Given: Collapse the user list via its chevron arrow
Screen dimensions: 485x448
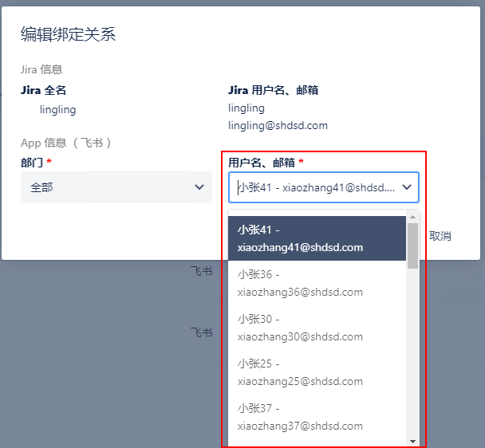Looking at the screenshot, I should [407, 187].
